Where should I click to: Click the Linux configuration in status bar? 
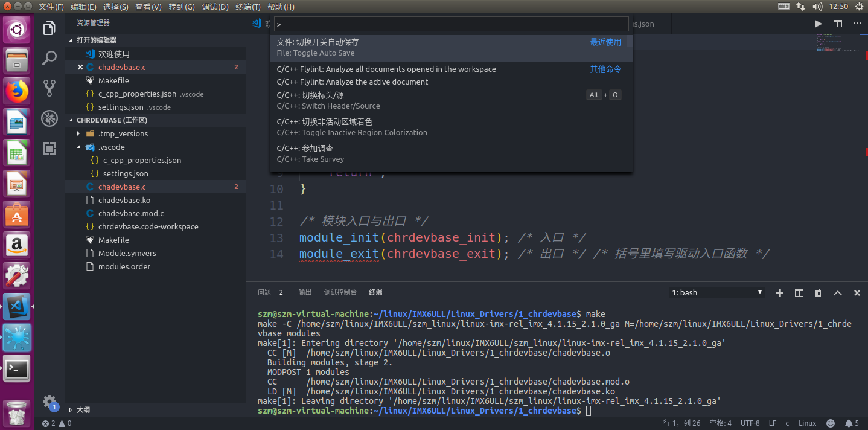(807, 423)
